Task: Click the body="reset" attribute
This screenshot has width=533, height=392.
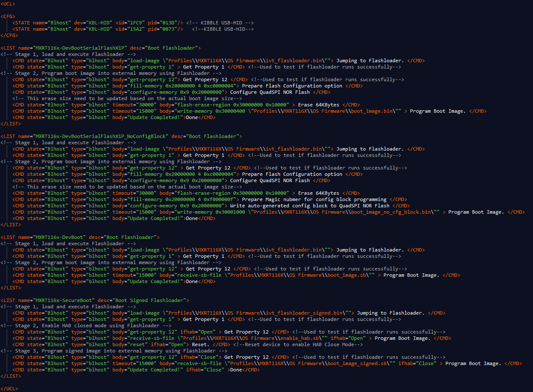Action: click(130, 344)
